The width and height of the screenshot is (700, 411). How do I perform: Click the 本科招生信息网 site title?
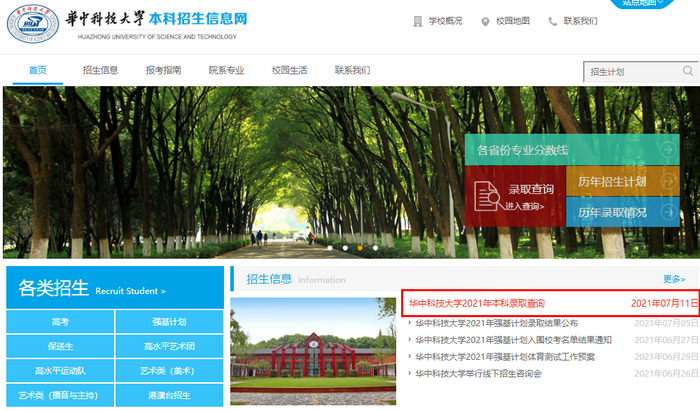click(x=198, y=19)
